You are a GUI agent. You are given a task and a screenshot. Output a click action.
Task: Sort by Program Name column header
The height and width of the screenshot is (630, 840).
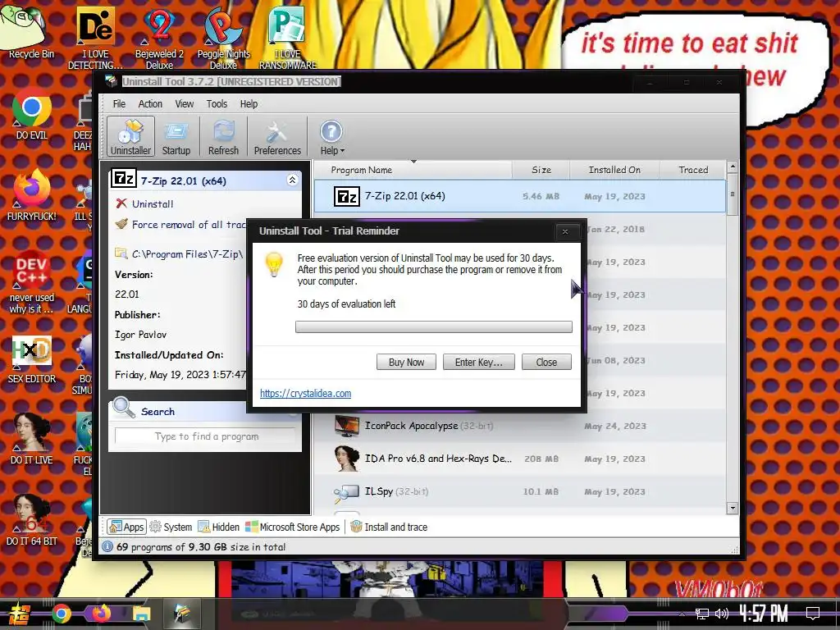coord(413,170)
